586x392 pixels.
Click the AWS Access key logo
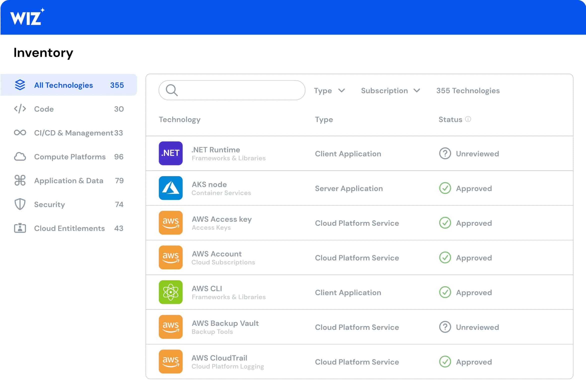pos(171,223)
